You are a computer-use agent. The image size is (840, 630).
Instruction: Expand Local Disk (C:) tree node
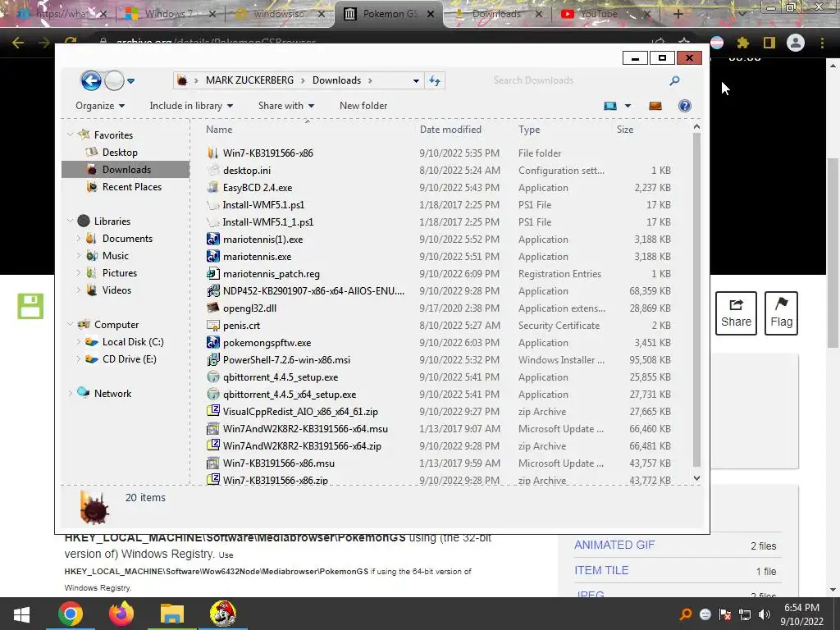pos(78,341)
